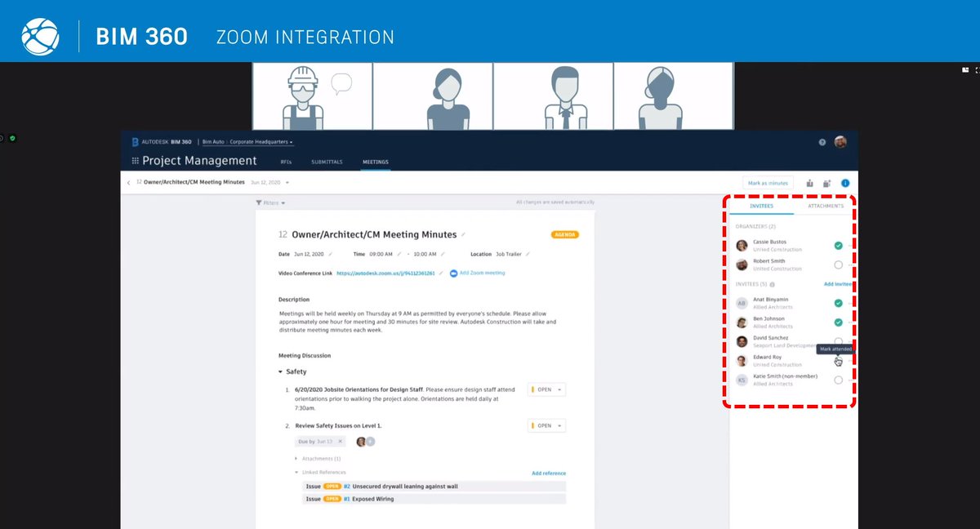The width and height of the screenshot is (980, 529).
Task: Edit Job Trailer location pencil icon
Action: [528, 255]
